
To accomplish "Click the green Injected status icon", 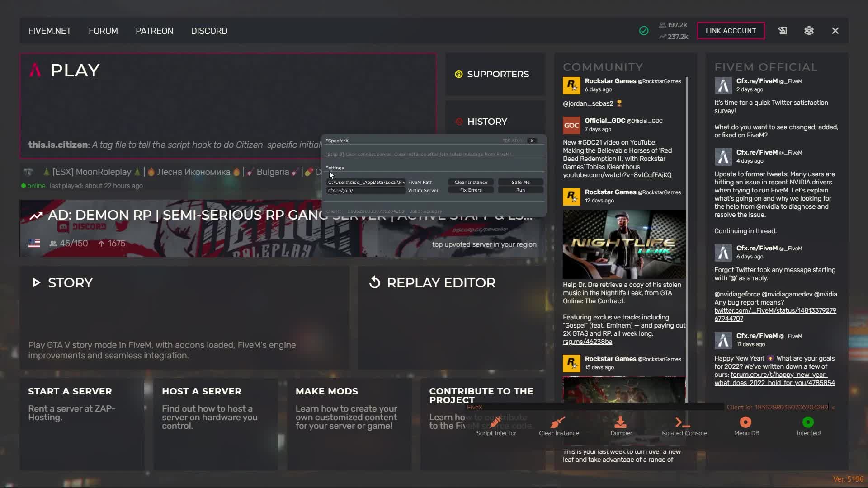I will coord(808,422).
